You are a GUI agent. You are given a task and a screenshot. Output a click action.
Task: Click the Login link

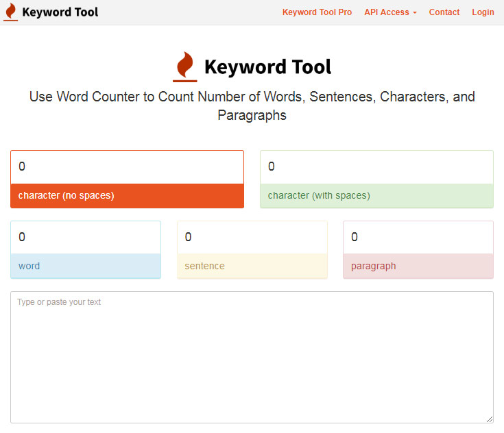483,12
